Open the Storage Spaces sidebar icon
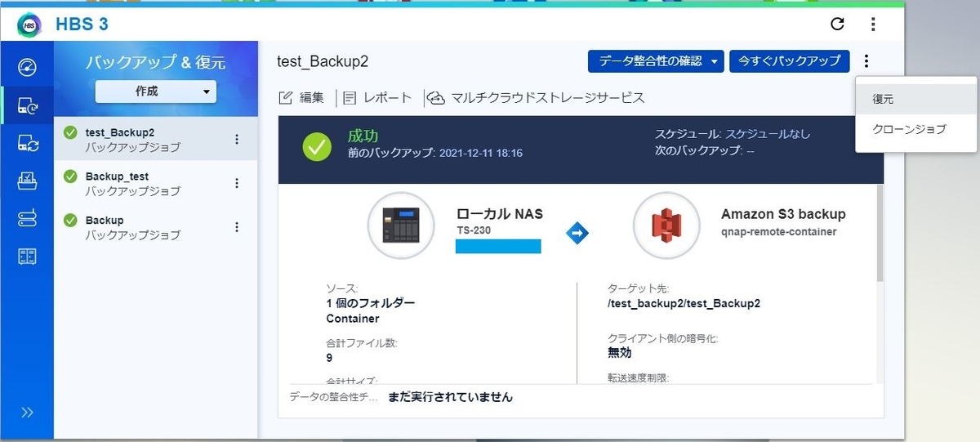 coord(27,219)
